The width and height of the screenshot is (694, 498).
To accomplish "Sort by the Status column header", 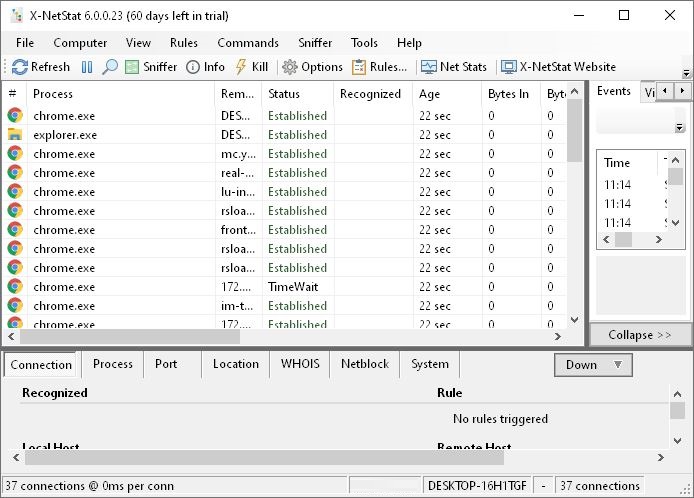I will point(297,94).
